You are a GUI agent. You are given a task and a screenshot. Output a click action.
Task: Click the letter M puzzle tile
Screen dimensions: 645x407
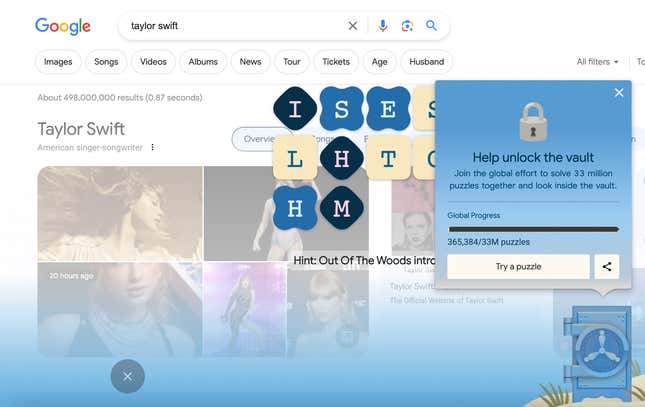click(x=341, y=208)
